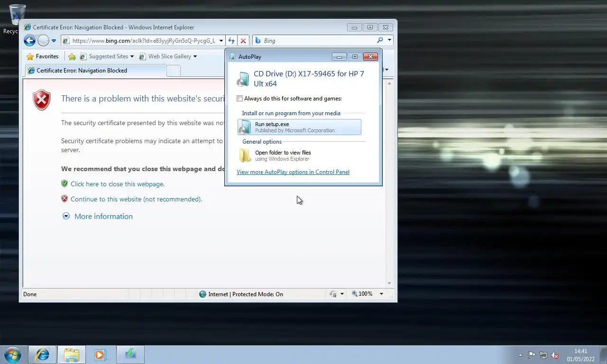Close the AutoPlay dialog
Viewport: 607px width, 364px height.
(x=370, y=57)
